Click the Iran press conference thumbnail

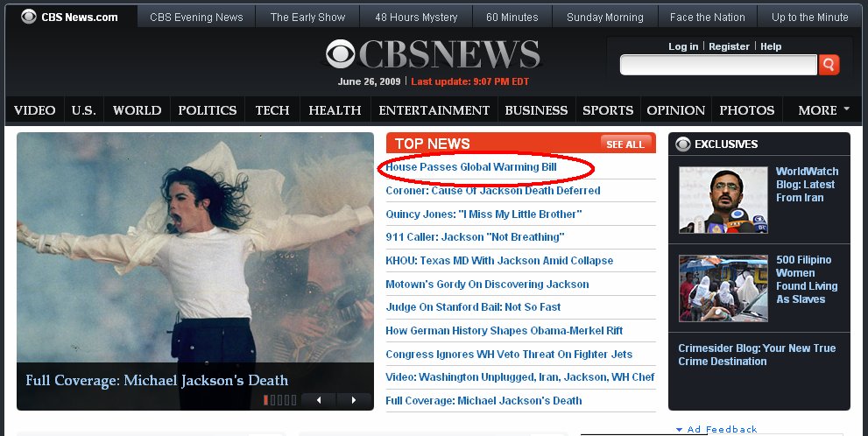pos(723,200)
